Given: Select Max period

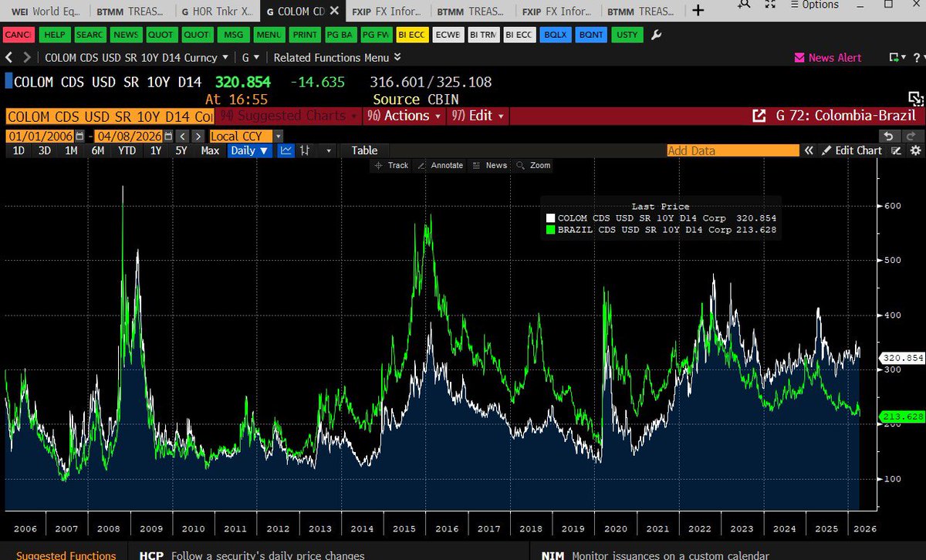Looking at the screenshot, I should [x=210, y=150].
